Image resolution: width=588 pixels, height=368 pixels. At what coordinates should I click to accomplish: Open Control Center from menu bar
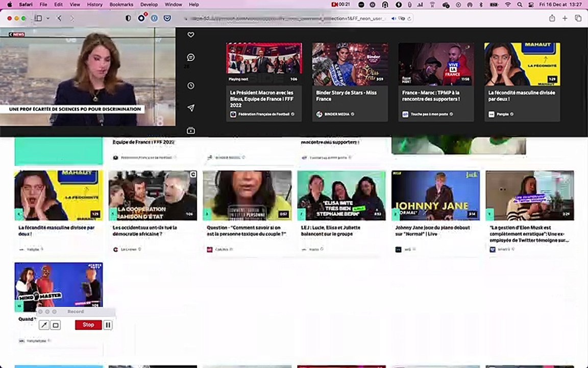click(531, 5)
